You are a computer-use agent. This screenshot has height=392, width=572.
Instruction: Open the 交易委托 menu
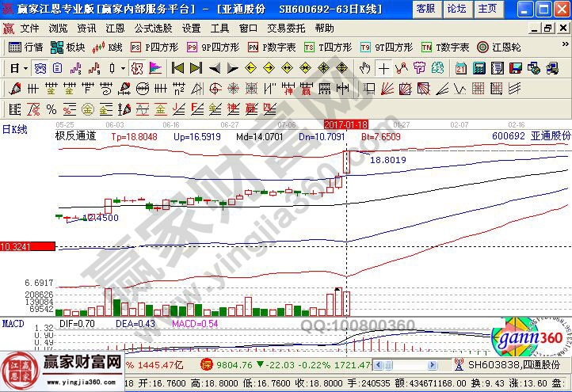(287, 28)
